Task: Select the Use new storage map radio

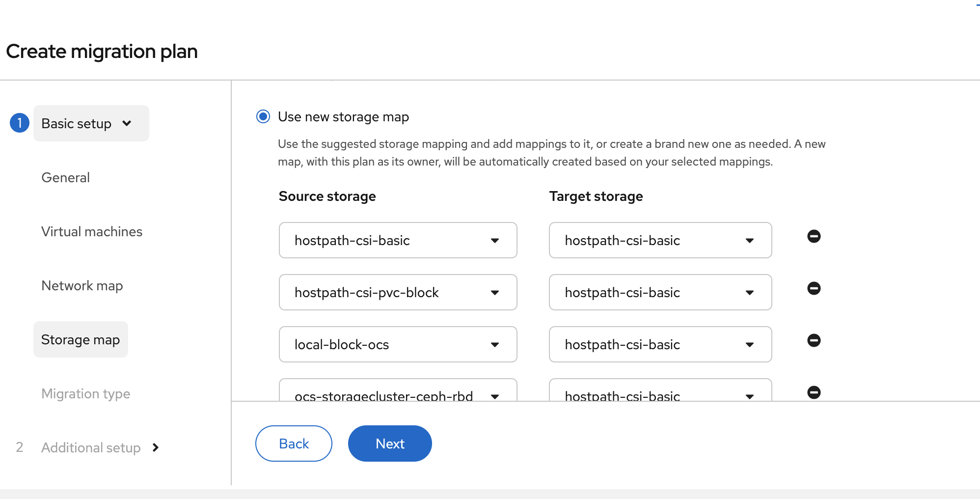Action: pyautogui.click(x=263, y=117)
